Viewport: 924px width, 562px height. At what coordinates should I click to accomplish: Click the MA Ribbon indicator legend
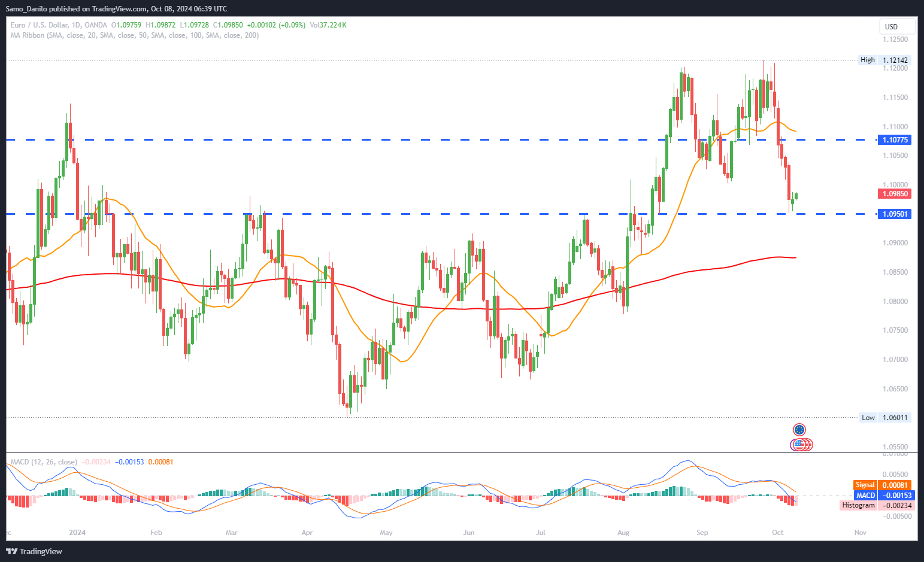click(x=135, y=35)
